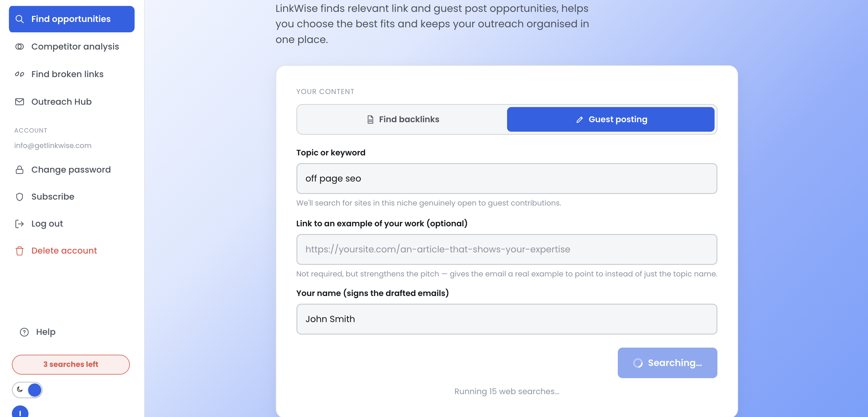Focus the Topic or keyword input field
The width and height of the screenshot is (868, 417).
point(506,178)
